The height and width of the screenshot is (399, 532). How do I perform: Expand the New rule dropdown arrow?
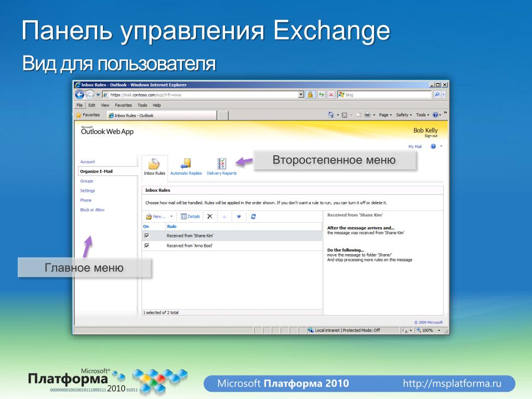pyautogui.click(x=171, y=217)
